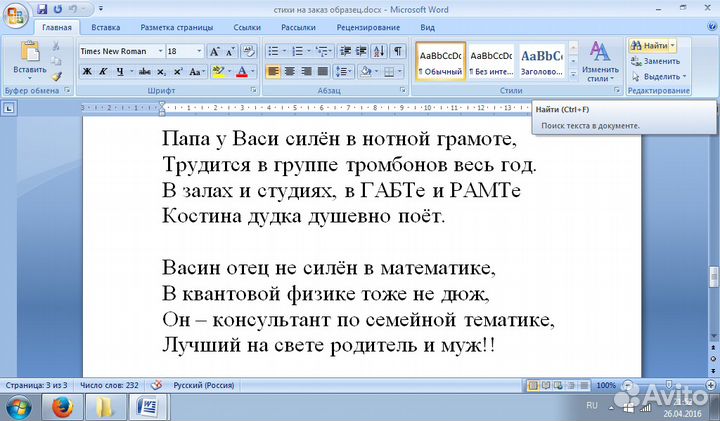Click the Paste clipboard icon
The width and height of the screenshot is (720, 421).
(30, 51)
